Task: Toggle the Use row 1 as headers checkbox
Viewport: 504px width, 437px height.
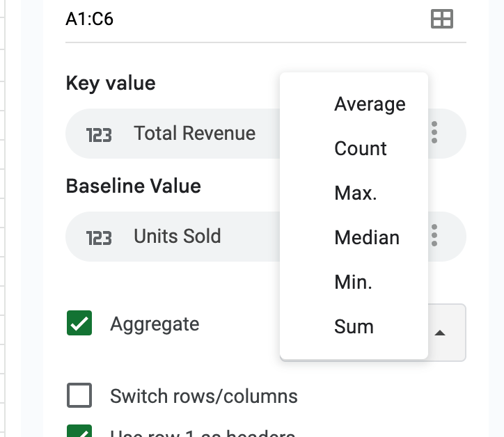Action: click(x=79, y=432)
